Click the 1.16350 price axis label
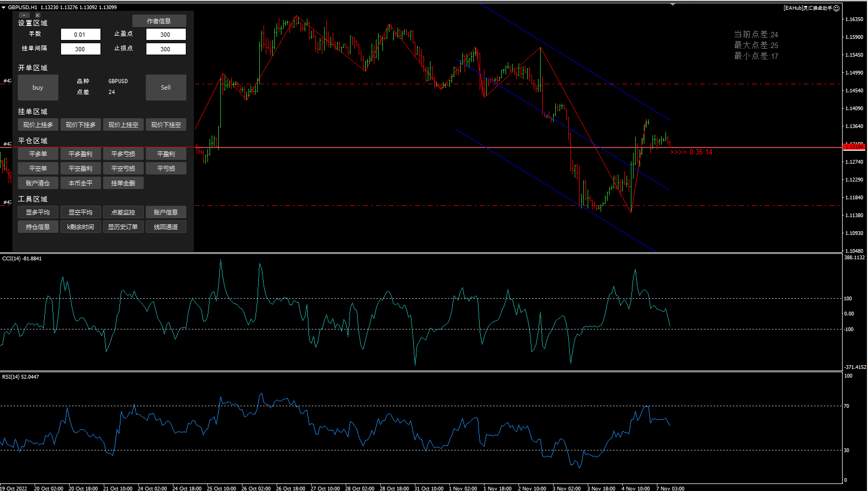This screenshot has height=491, width=868. [x=854, y=19]
